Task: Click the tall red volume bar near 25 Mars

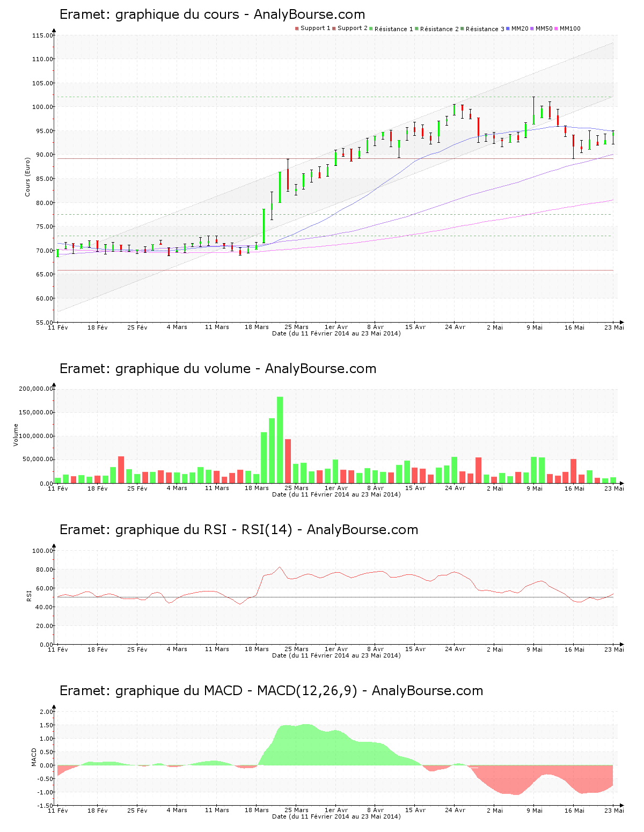Action: (288, 461)
